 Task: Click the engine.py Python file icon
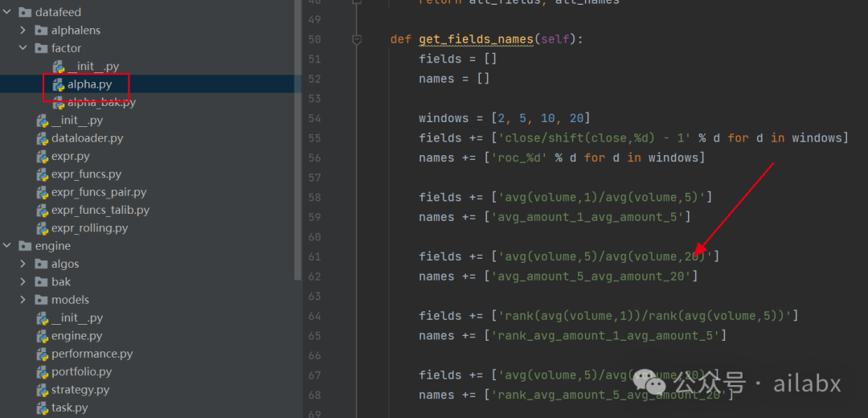click(x=42, y=335)
